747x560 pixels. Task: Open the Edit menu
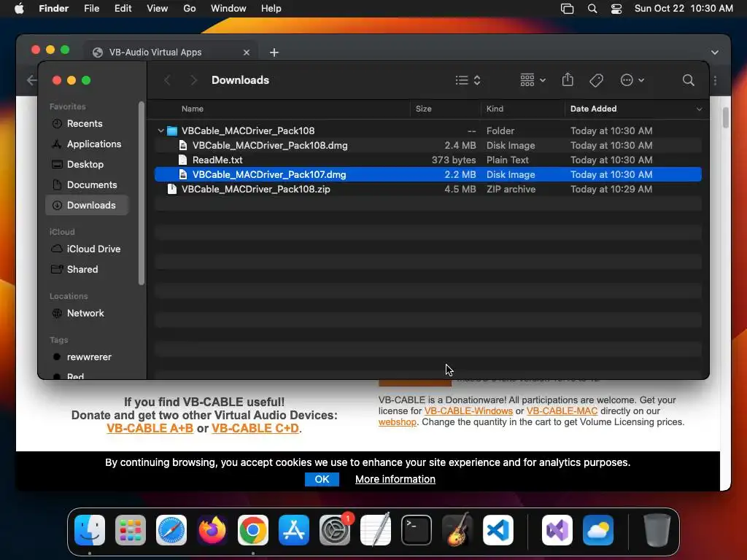pos(123,9)
